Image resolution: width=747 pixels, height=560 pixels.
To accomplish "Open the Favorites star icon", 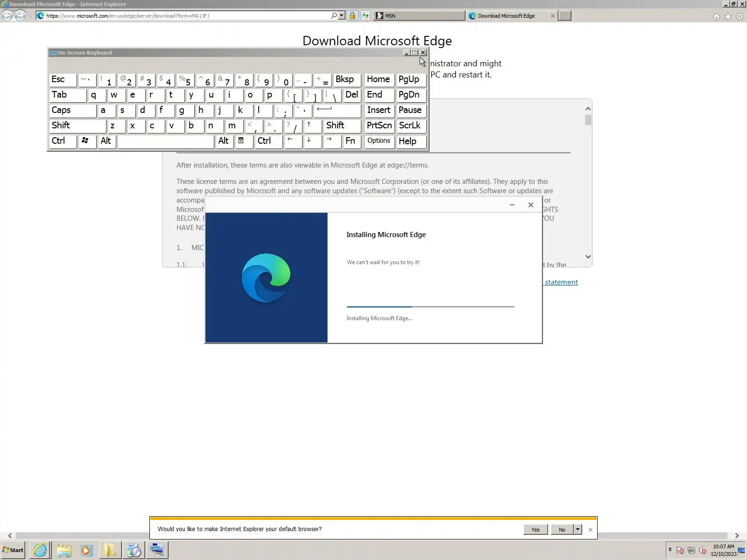I will [728, 16].
